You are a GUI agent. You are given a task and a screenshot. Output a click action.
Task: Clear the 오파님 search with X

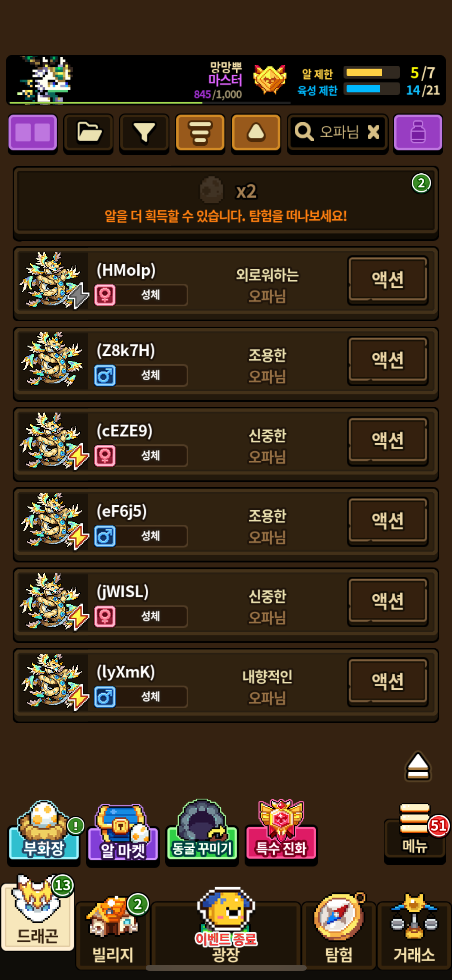pyautogui.click(x=373, y=132)
